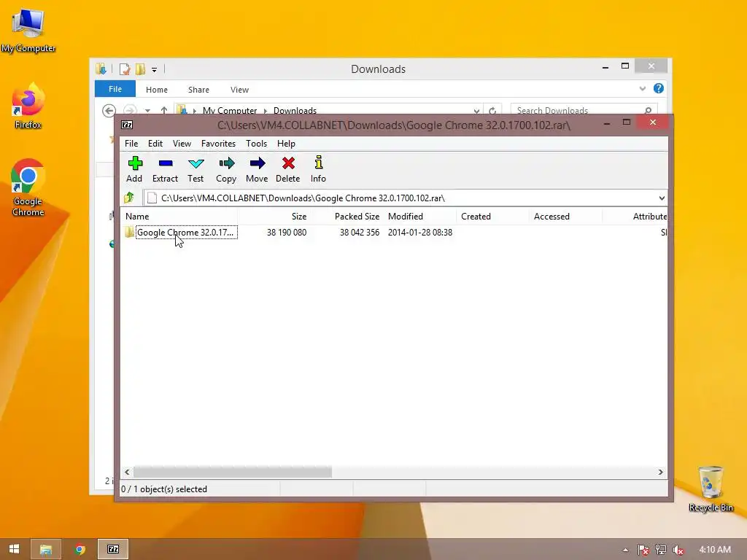Click Downloads breadcrumb in the address bar
Viewport: 747px width, 560px height.
tap(295, 111)
